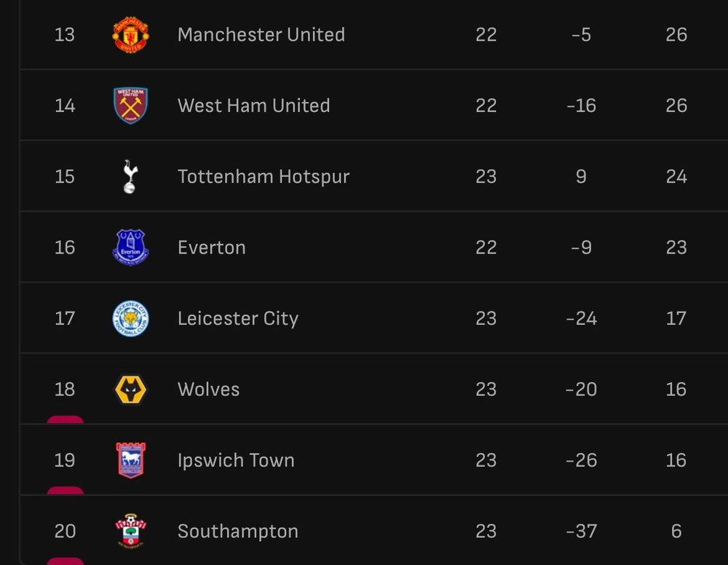Click Southampton's 6 points value
The width and height of the screenshot is (728, 565).
pyautogui.click(x=676, y=531)
